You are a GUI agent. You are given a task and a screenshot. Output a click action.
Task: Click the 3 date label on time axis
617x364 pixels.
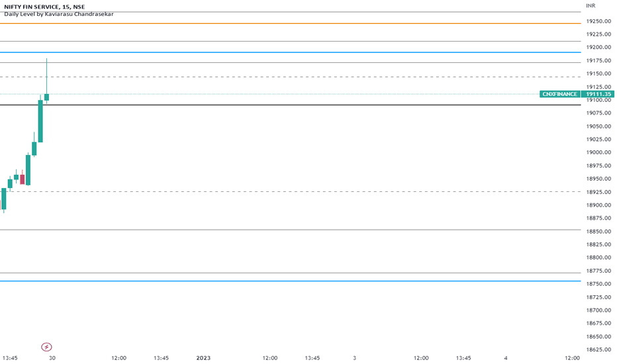pos(355,358)
